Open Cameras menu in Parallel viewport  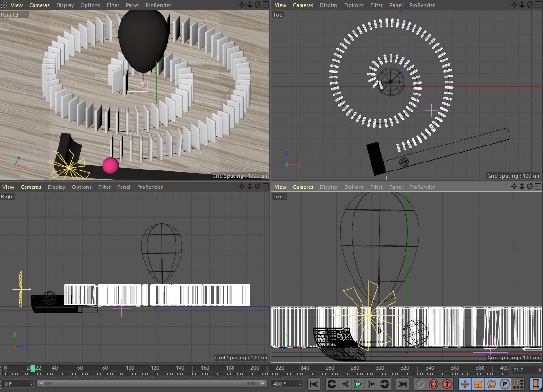(40, 5)
